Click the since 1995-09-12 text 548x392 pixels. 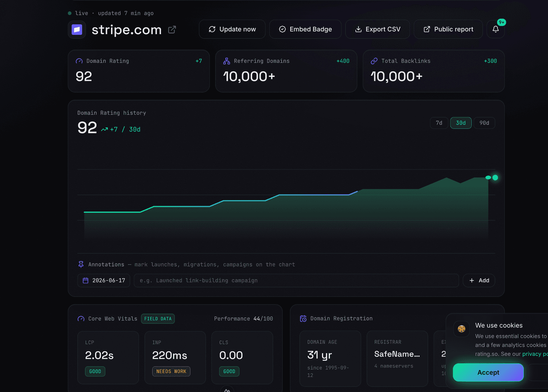(328, 371)
